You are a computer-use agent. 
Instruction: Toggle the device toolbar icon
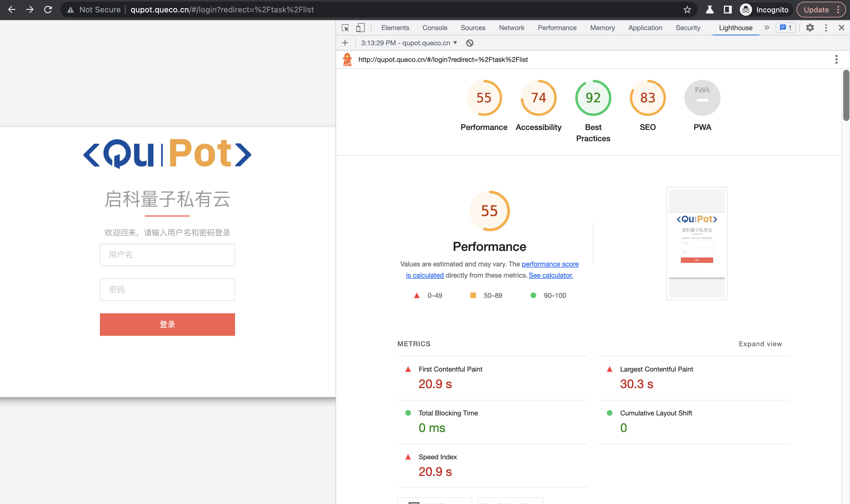tap(360, 28)
